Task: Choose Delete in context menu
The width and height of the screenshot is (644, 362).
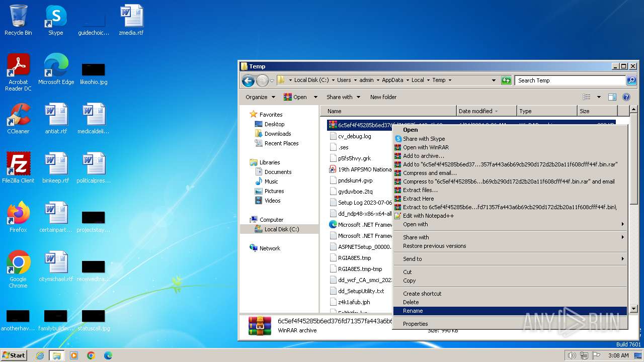Action: click(510, 302)
